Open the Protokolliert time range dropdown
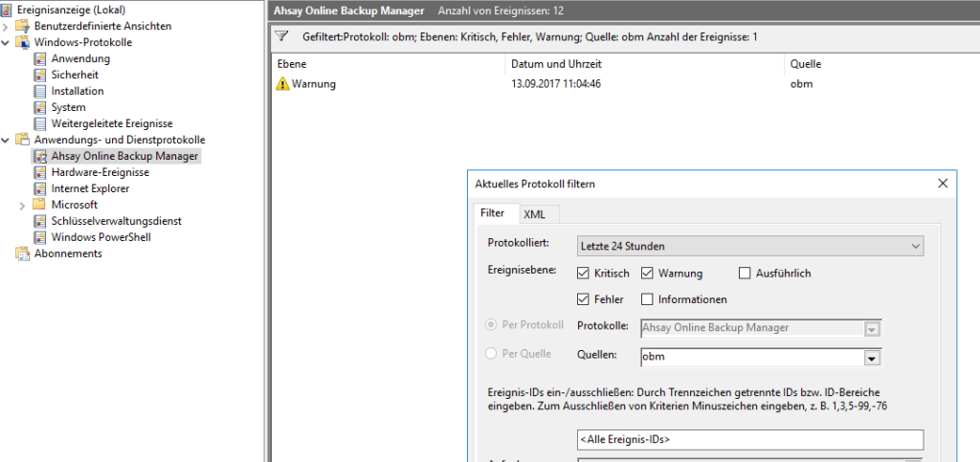 click(x=750, y=246)
